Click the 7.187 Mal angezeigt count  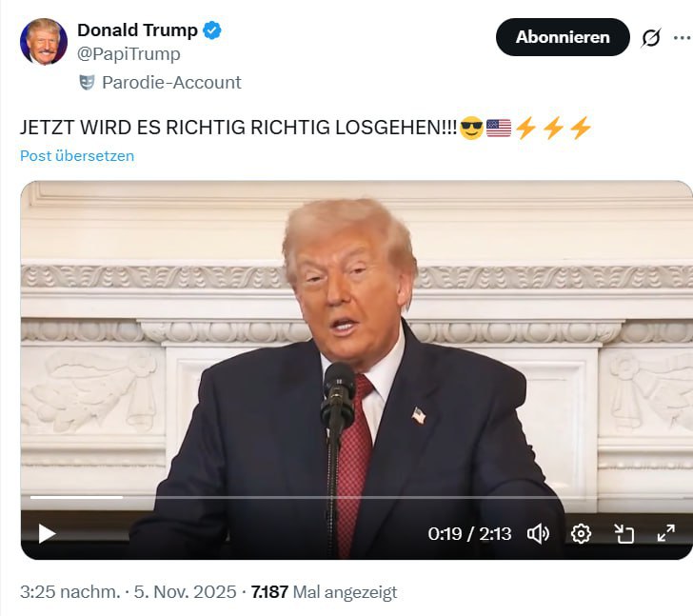pyautogui.click(x=324, y=591)
